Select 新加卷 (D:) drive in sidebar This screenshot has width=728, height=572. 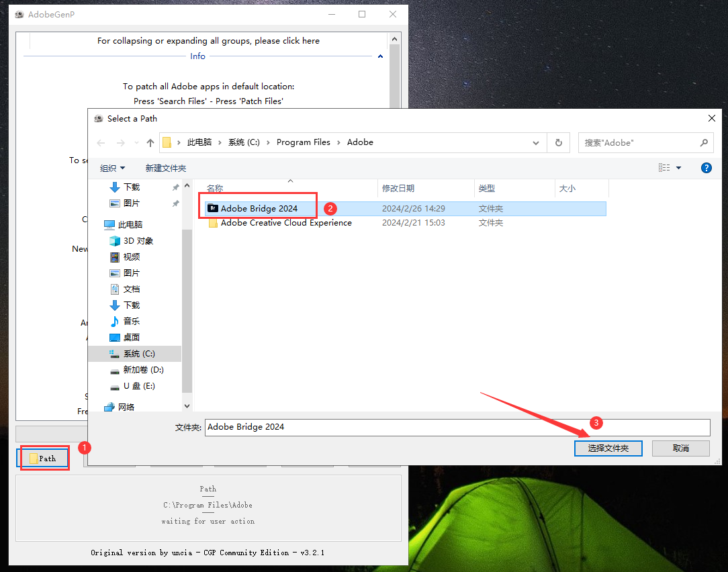[143, 370]
